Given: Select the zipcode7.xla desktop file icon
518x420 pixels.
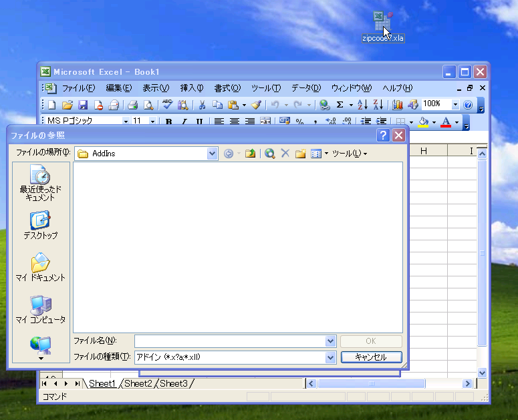Looking at the screenshot, I should tap(383, 27).
